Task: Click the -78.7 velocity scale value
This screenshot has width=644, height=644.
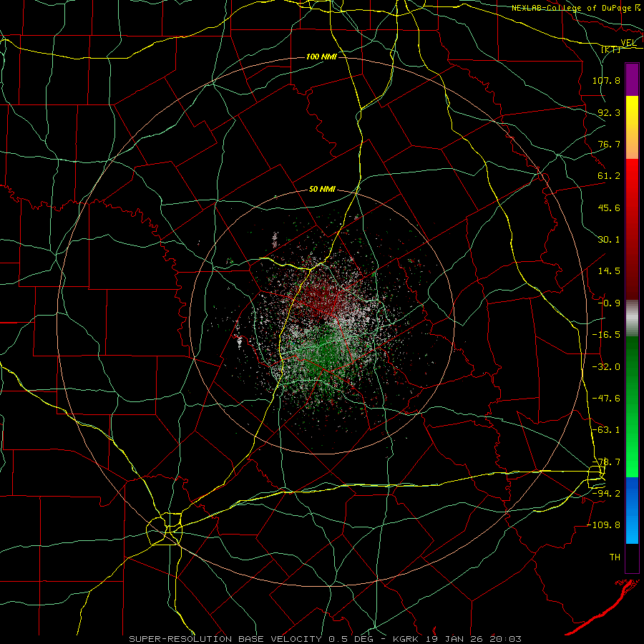Action: (x=606, y=462)
